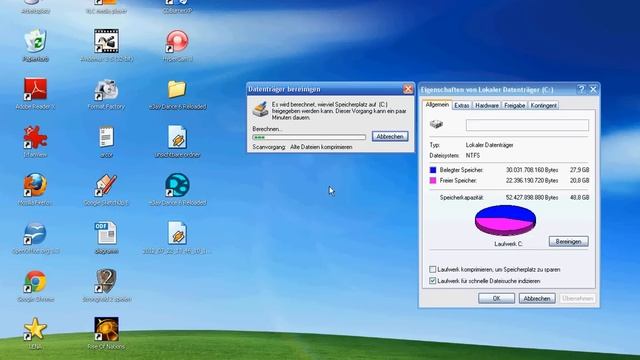
Task: Enable 'Laufwerk komprimieren' checkbox
Action: (x=433, y=269)
